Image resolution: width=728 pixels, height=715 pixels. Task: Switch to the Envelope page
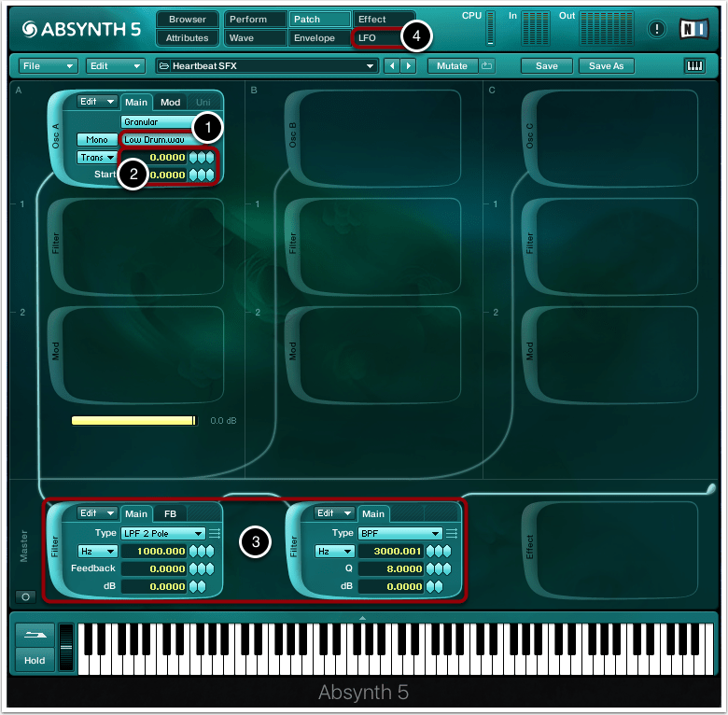(319, 38)
